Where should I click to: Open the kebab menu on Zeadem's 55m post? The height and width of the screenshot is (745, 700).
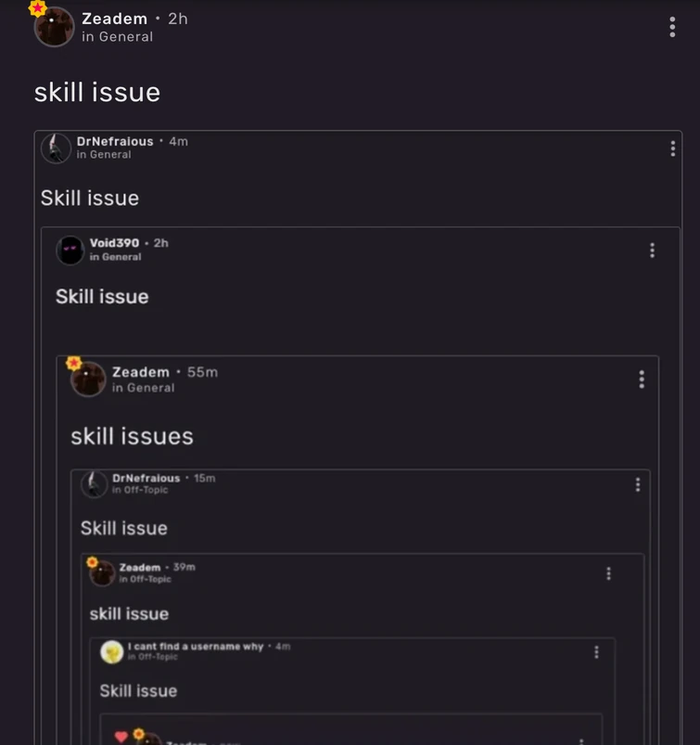click(x=640, y=379)
